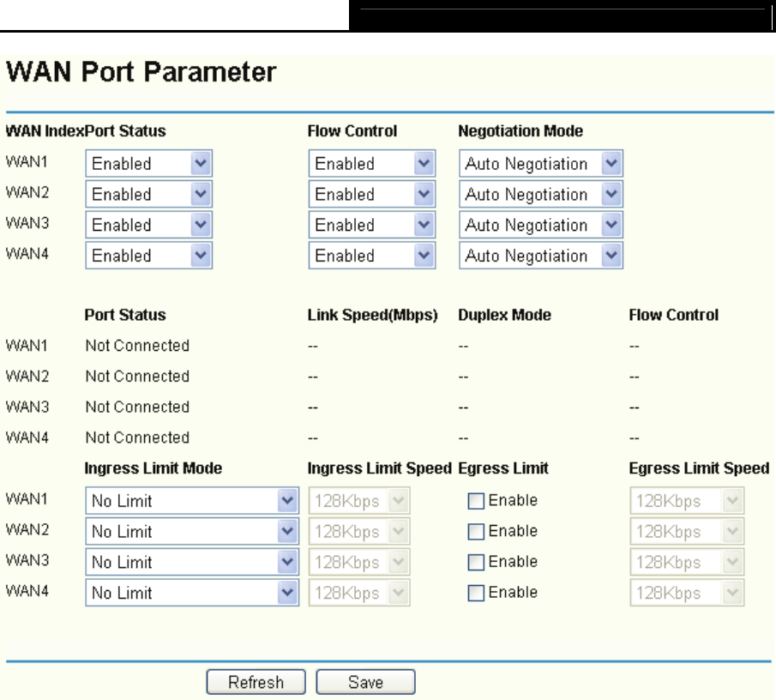The image size is (776, 700).
Task: Open WAN2 Port Status dropdown
Action: pos(148,194)
